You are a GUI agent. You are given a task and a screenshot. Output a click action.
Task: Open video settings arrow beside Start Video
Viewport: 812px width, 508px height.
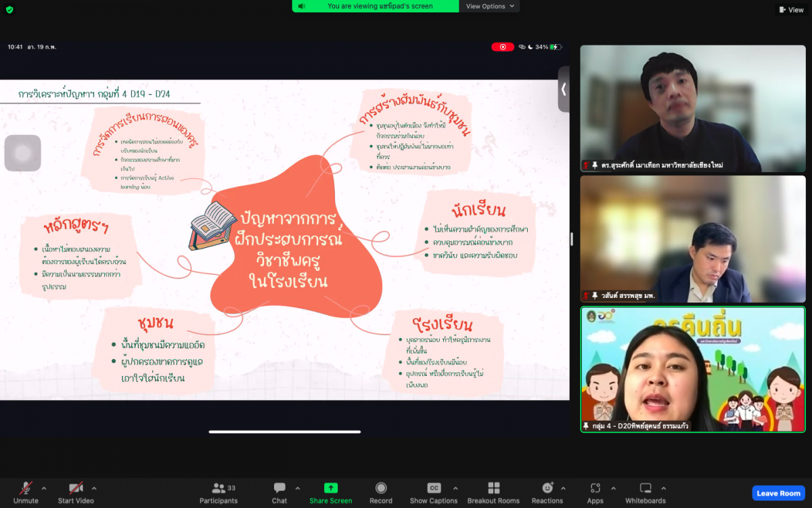pos(94,488)
